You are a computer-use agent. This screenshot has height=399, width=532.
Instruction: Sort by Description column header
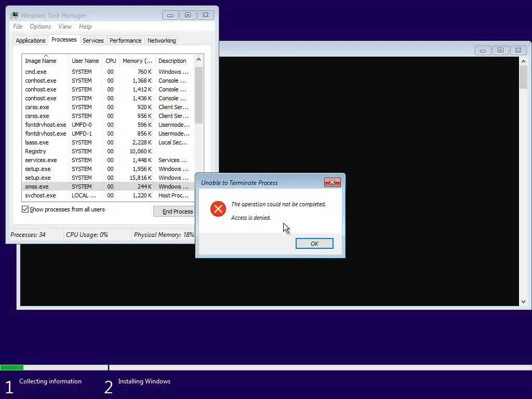point(174,61)
